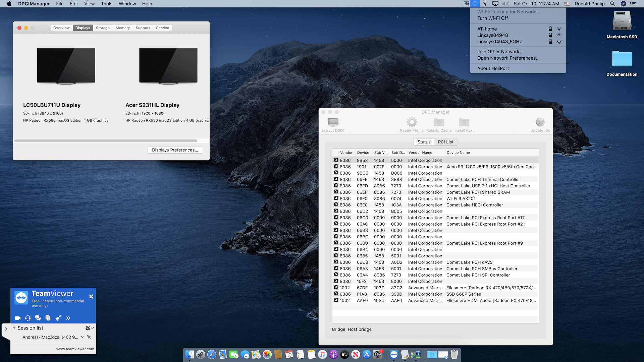Screen dimensions: 644x362
Task: Open TeamViewer chat bubbles icon
Action: (38, 318)
